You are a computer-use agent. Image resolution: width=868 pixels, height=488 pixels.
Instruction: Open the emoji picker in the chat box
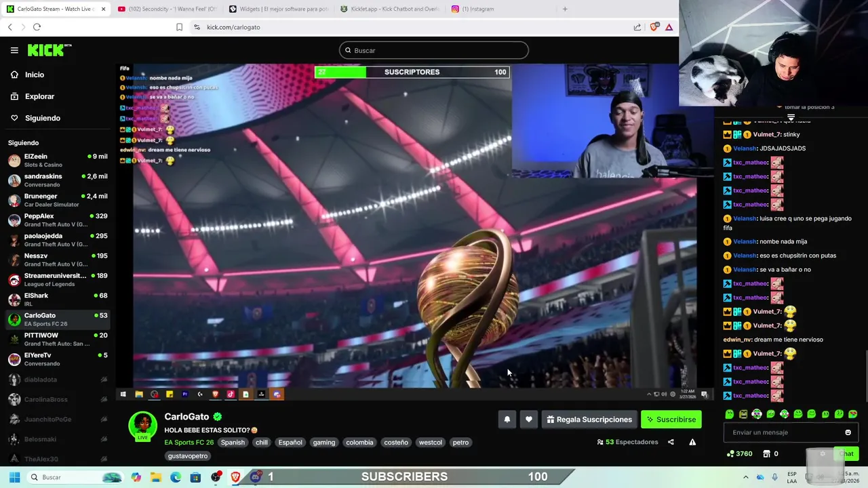coord(848,432)
